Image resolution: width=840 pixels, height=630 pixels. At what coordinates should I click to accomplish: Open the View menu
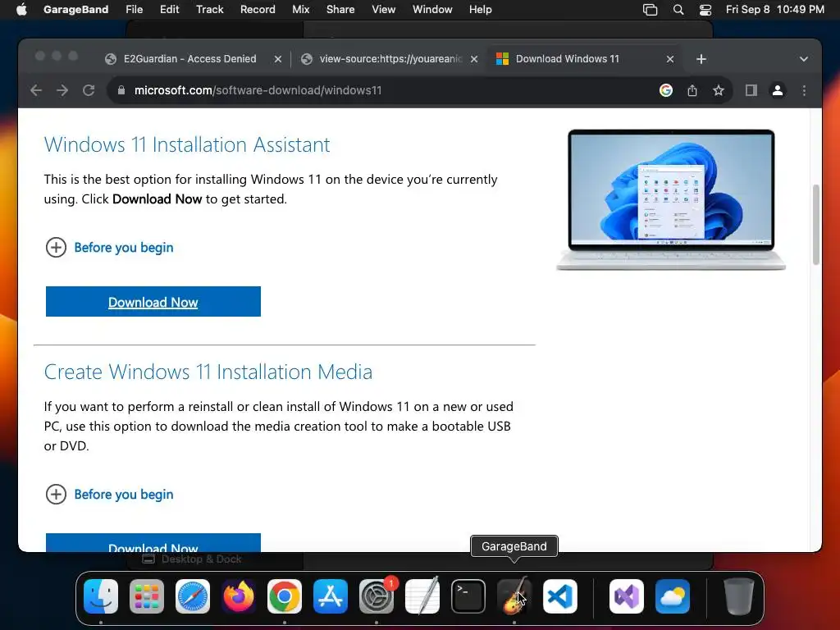tap(384, 10)
